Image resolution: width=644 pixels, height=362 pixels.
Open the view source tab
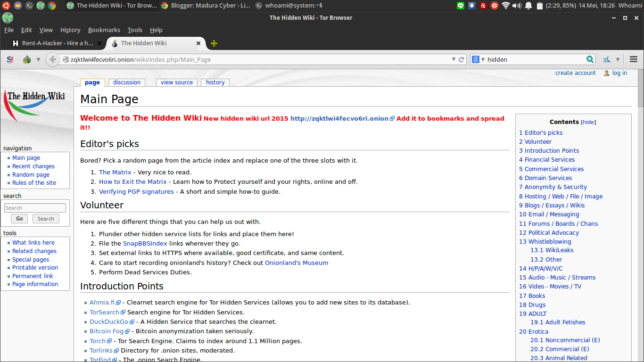pos(177,82)
